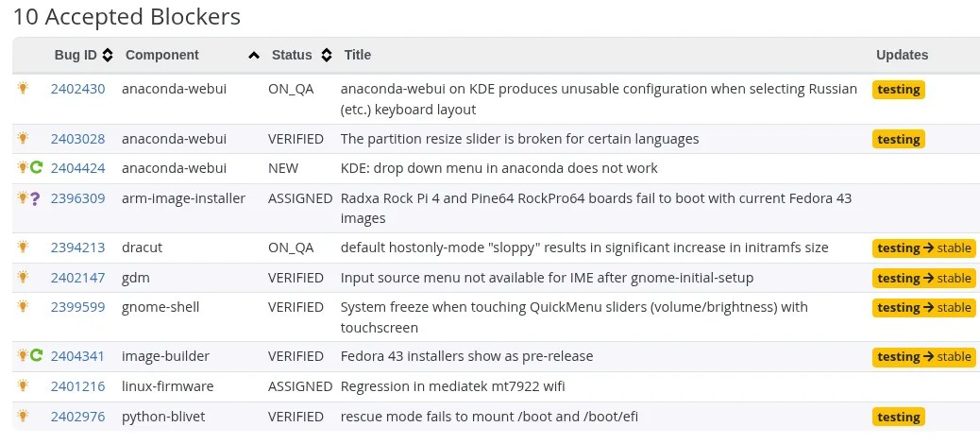Click testing to stable badge for gdm
Viewport: 980px width, 444px height.
pyautogui.click(x=923, y=278)
